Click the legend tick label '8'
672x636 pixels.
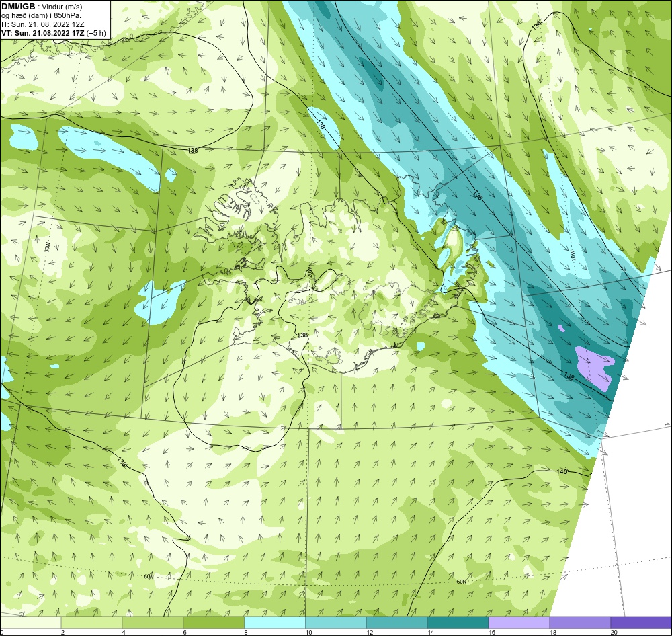click(x=247, y=632)
